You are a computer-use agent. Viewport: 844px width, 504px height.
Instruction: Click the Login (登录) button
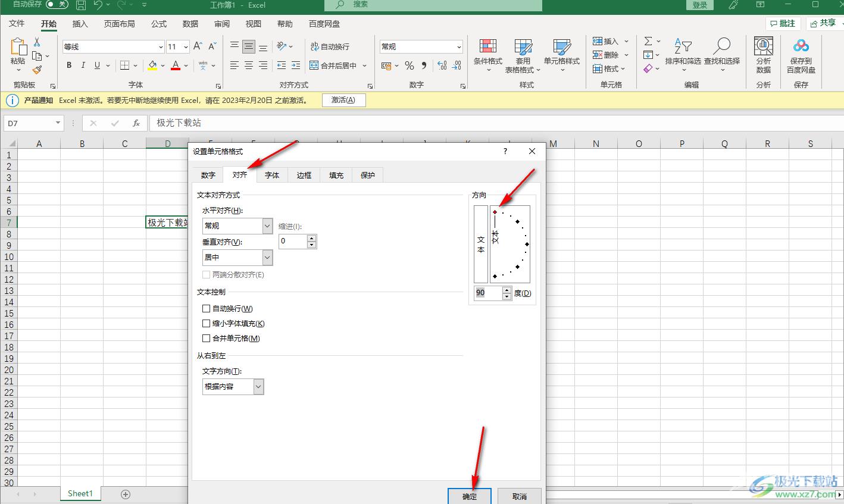coord(700,5)
